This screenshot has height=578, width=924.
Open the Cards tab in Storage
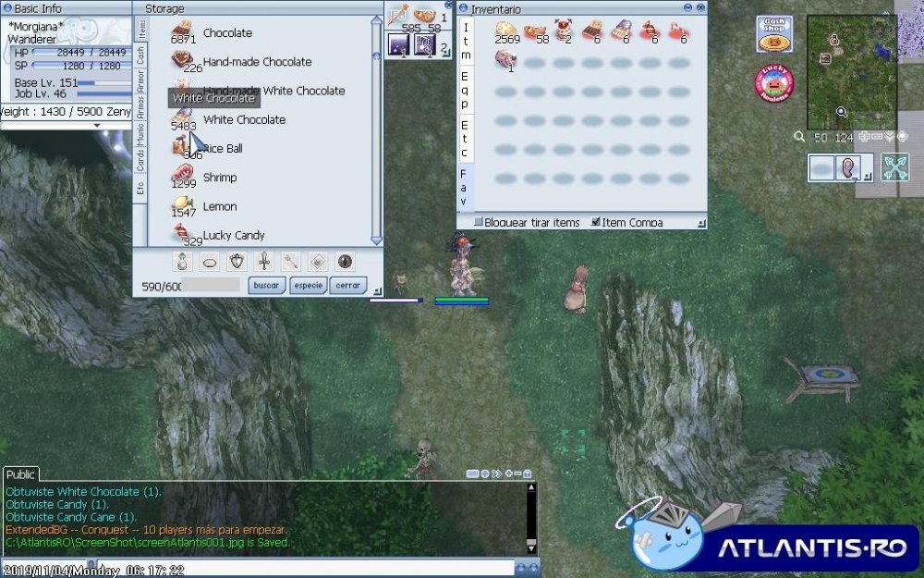pyautogui.click(x=140, y=161)
